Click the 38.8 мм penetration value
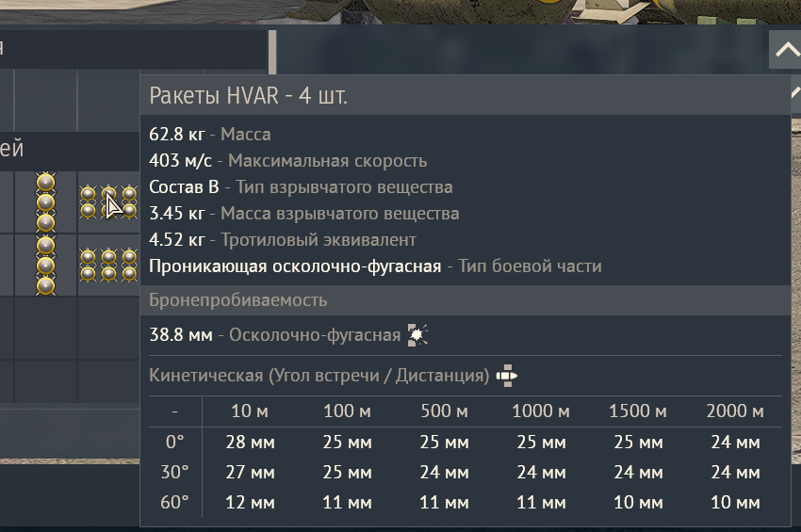Screen dimensions: 801x532 [x=181, y=335]
